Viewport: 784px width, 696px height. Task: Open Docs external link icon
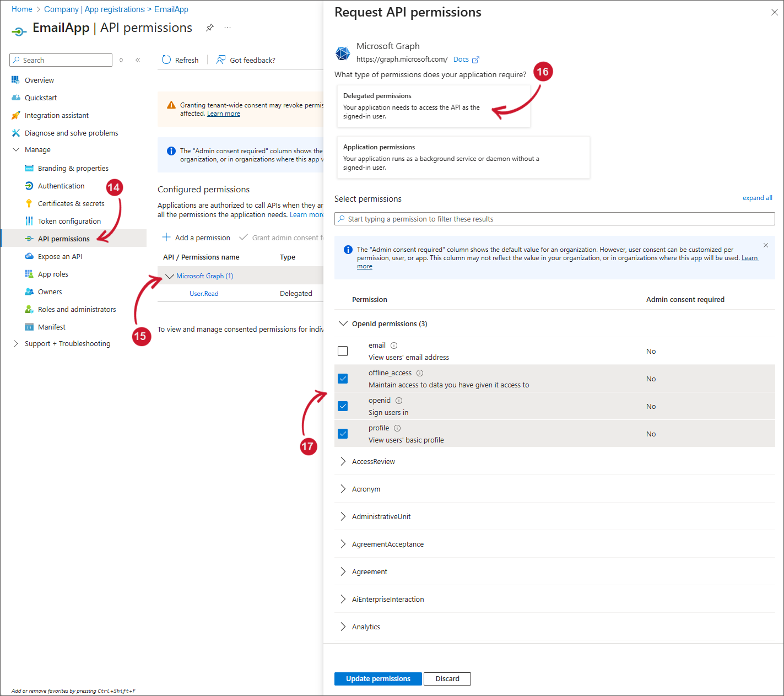coord(475,60)
